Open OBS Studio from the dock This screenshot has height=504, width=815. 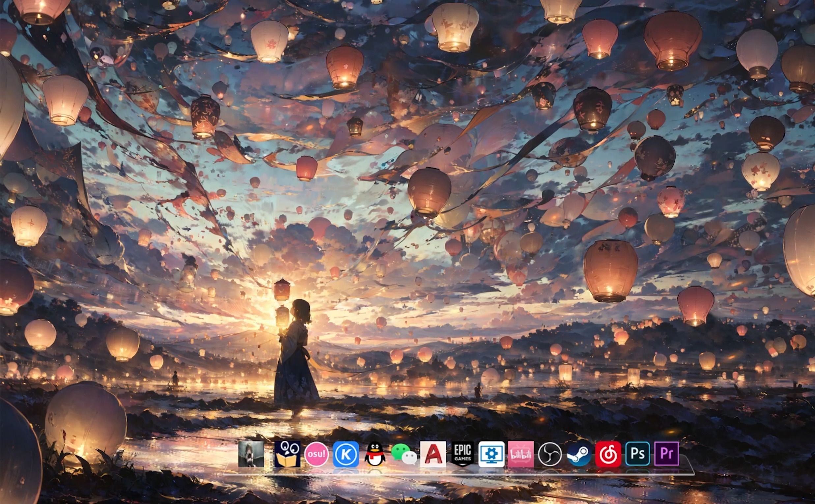[x=550, y=454]
